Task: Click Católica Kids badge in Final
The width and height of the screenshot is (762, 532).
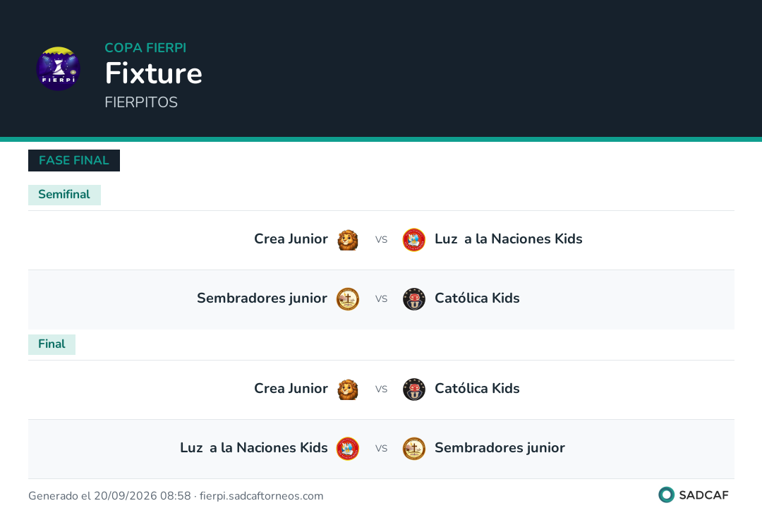Action: tap(414, 389)
